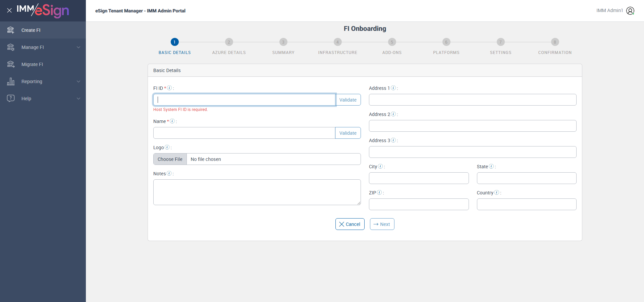Expand the Manage FI menu chevron
Screen dimensions: 644x302
(78, 47)
